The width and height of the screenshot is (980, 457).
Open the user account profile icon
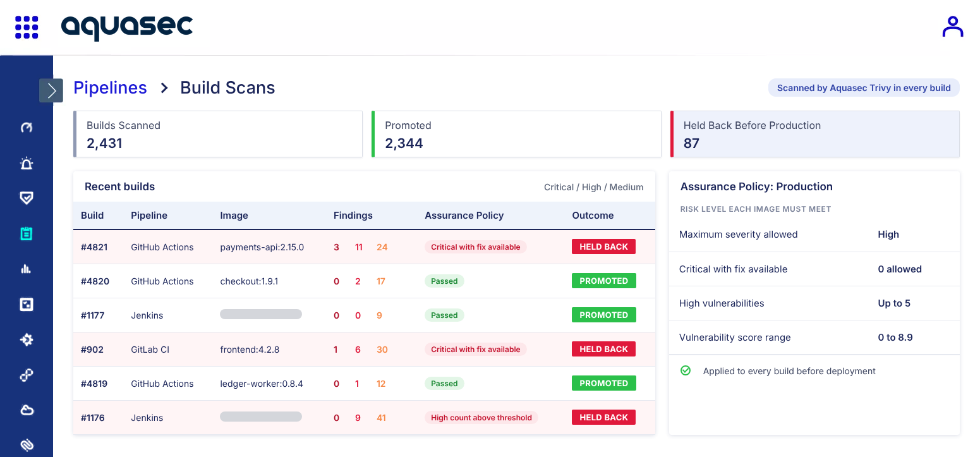pyautogui.click(x=952, y=27)
